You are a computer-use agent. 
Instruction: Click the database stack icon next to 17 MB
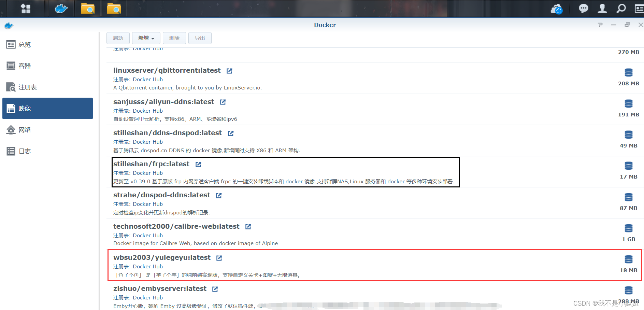629,166
